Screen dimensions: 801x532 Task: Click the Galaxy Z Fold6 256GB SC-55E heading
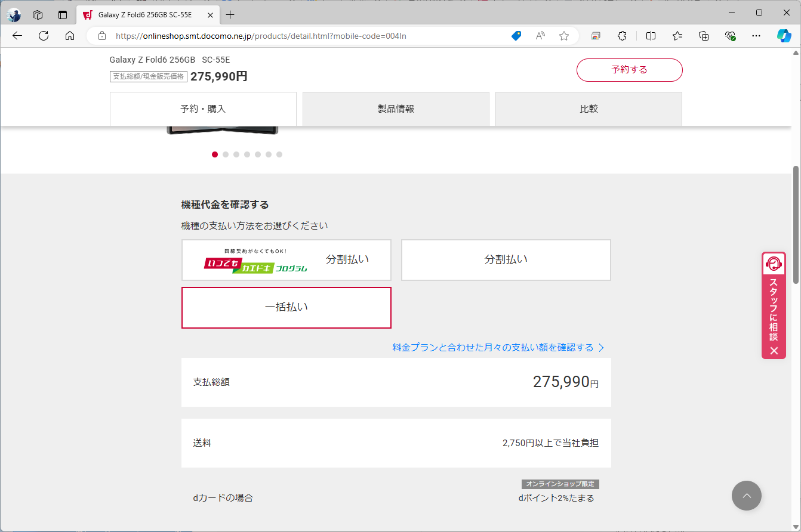[170, 60]
